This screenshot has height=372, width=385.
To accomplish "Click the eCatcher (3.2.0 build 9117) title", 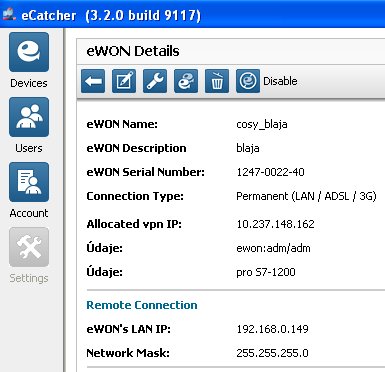I will click(x=111, y=15).
